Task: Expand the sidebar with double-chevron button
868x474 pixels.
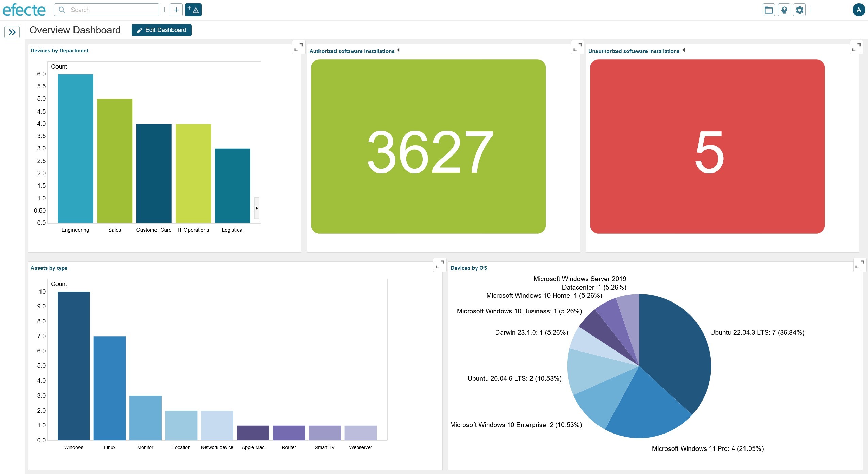Action: point(12,32)
